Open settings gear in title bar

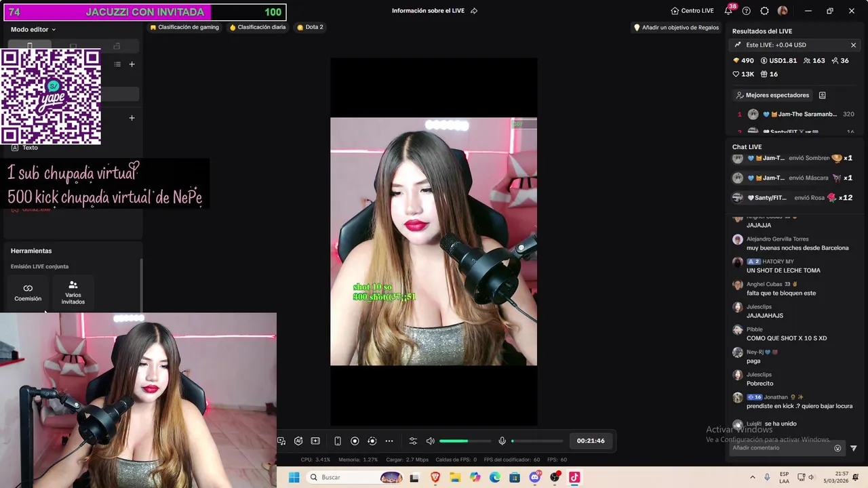[764, 11]
